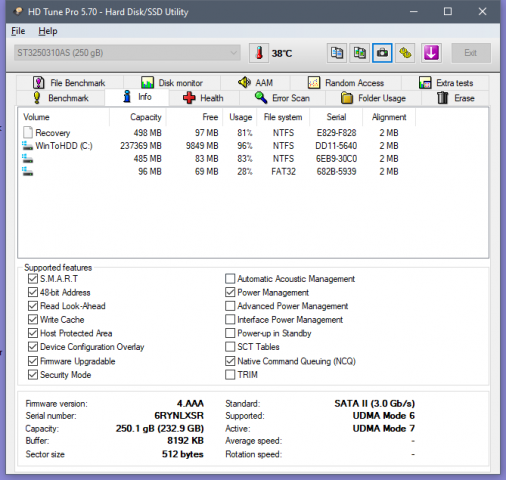Click the drive icon in the 96 MB row
The width and height of the screenshot is (506, 480).
pos(27,171)
